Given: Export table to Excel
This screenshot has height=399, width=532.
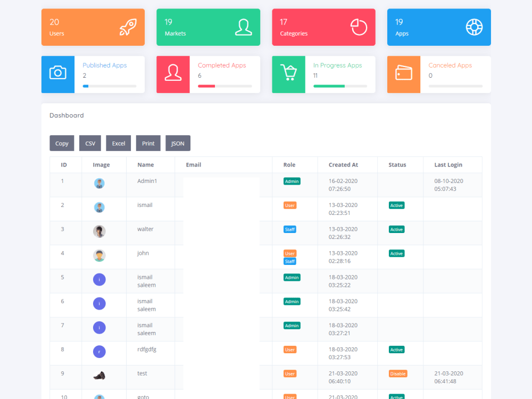Looking at the screenshot, I should [x=119, y=143].
